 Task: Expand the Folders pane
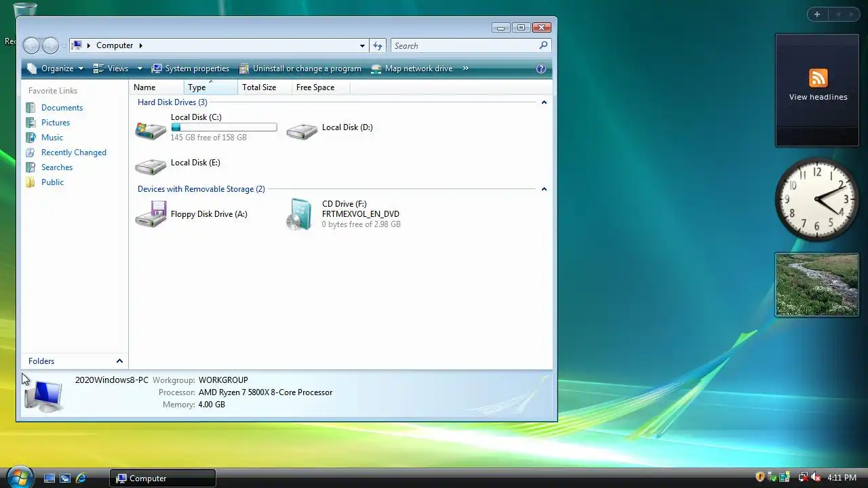(119, 361)
